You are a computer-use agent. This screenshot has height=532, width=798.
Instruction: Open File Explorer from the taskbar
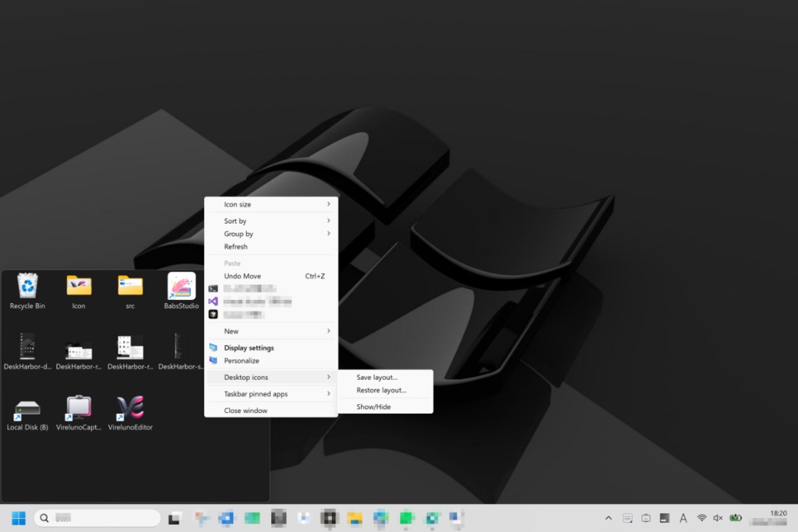point(355,518)
